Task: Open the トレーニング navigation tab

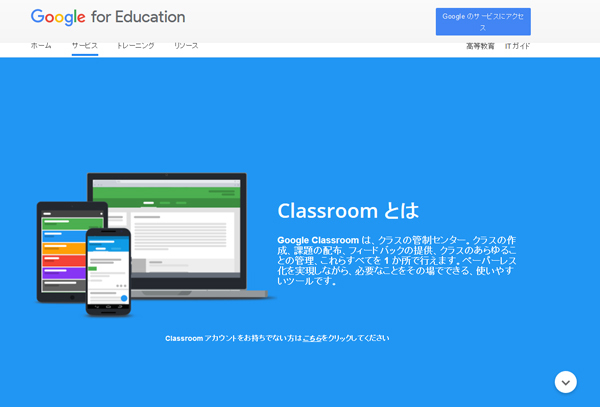Action: 135,46
